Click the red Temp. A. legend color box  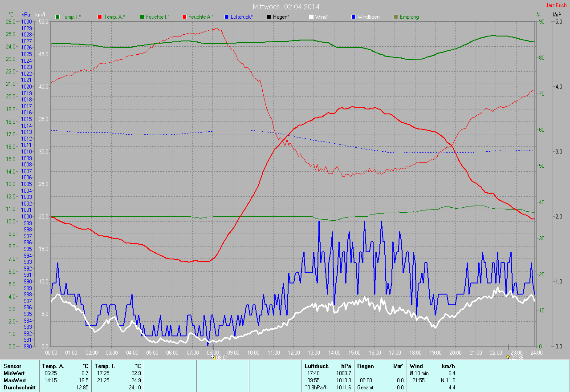99,17
